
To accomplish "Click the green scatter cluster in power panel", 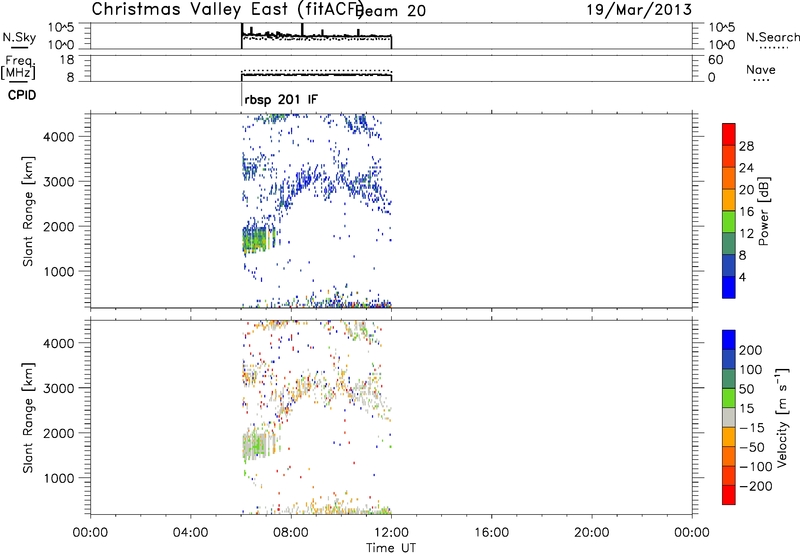I will [257, 239].
